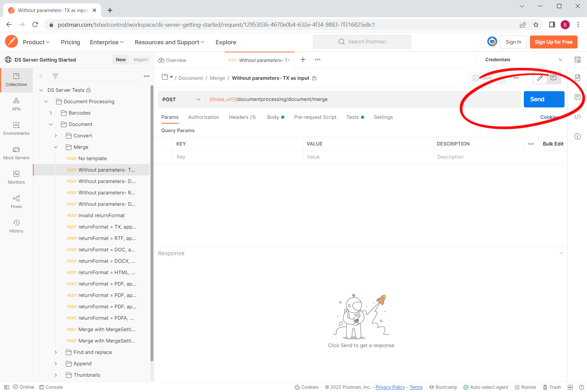Image resolution: width=587 pixels, height=392 pixels.
Task: Click the filter icon in the collections search
Action: (55, 76)
